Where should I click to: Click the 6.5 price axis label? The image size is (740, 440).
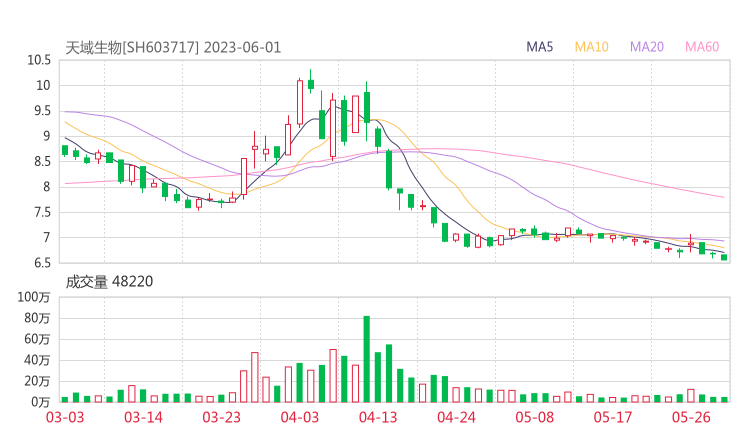point(42,262)
